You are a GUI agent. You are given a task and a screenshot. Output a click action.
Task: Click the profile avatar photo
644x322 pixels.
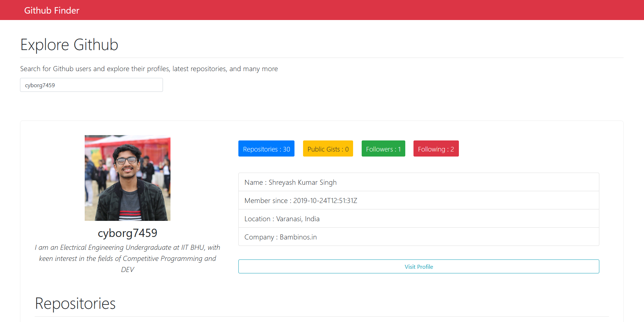click(127, 178)
